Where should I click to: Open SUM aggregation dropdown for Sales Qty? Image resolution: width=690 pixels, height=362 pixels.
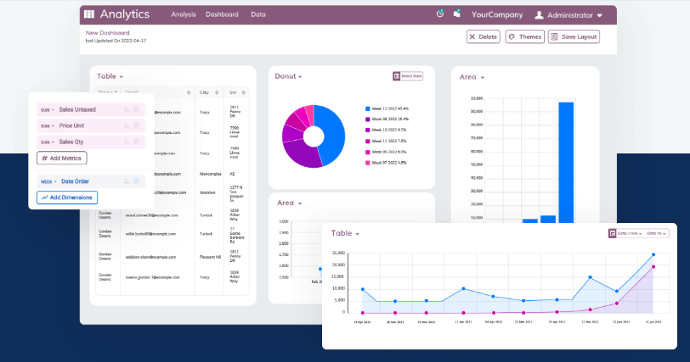tap(47, 142)
